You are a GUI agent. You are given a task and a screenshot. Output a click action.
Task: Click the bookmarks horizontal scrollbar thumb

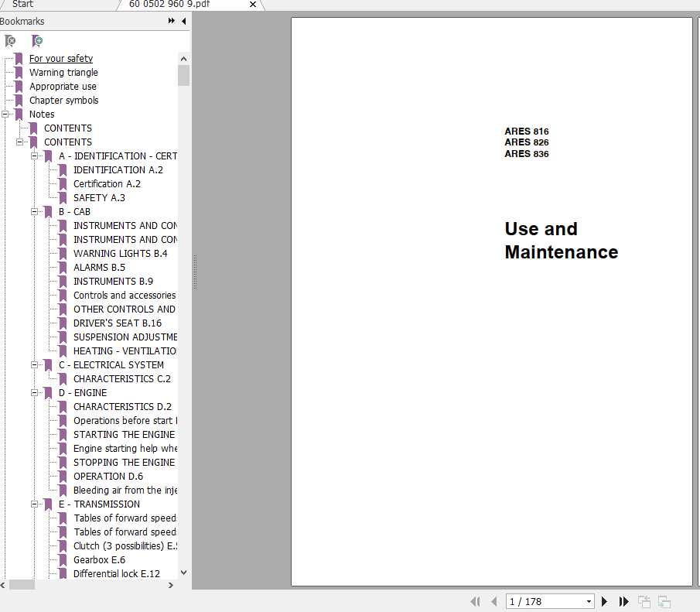[x=22, y=585]
